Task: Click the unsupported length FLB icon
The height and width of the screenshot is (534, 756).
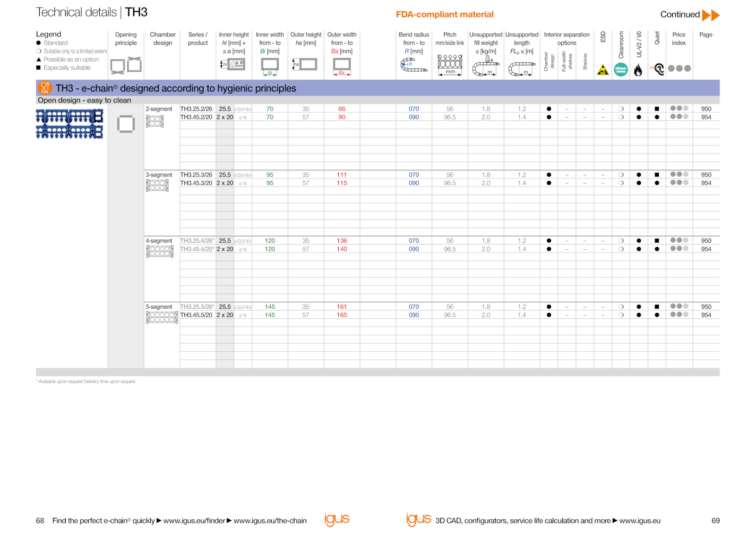Action: coord(522,69)
